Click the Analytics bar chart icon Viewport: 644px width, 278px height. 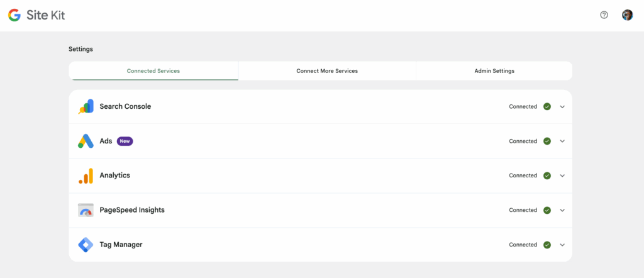tap(86, 175)
